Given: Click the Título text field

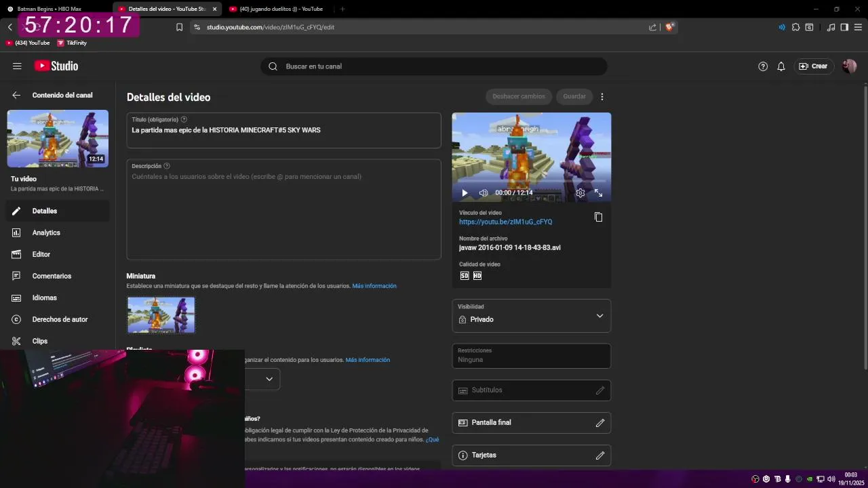Looking at the screenshot, I should 283,130.
